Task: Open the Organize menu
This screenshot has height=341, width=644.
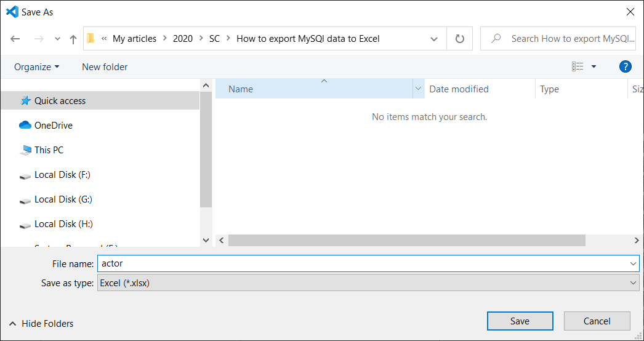Action: pyautogui.click(x=37, y=66)
